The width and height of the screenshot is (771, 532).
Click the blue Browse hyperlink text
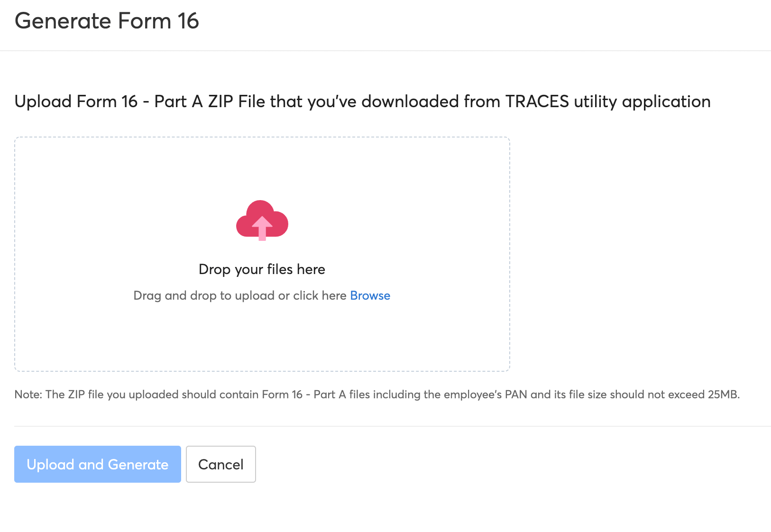[370, 295]
